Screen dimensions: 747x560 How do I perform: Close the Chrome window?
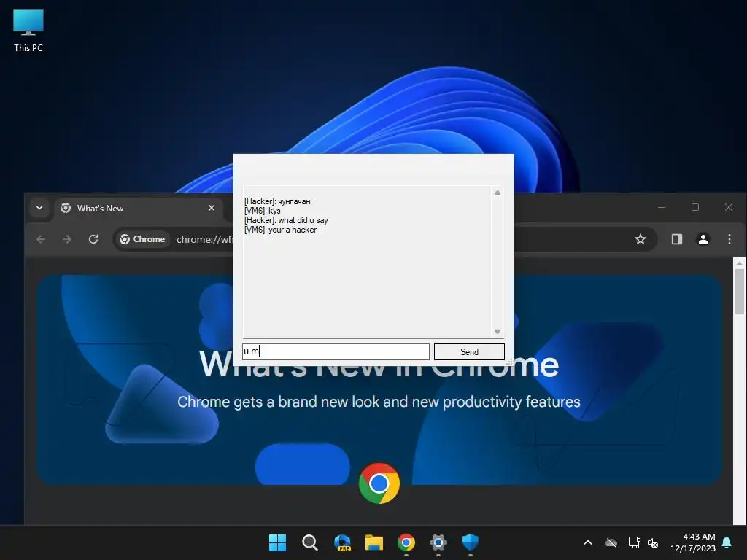pos(729,207)
